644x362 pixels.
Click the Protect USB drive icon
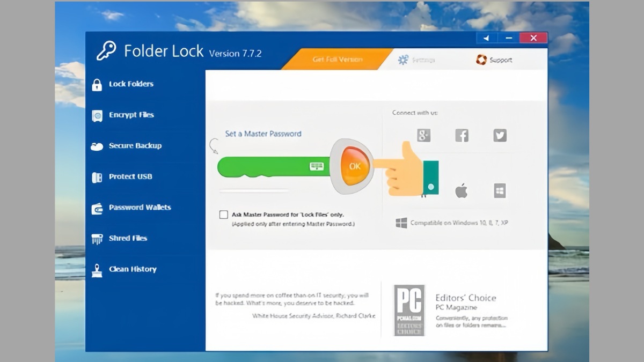click(97, 177)
